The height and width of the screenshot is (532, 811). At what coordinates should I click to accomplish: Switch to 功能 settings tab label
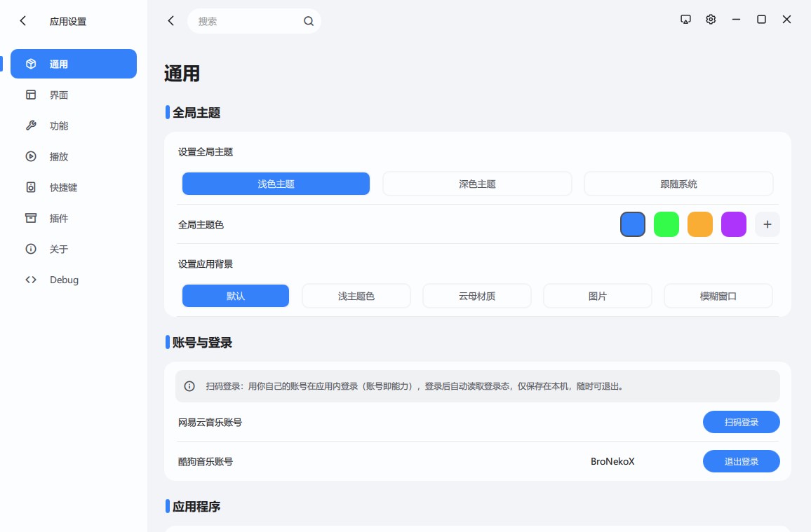coord(58,125)
